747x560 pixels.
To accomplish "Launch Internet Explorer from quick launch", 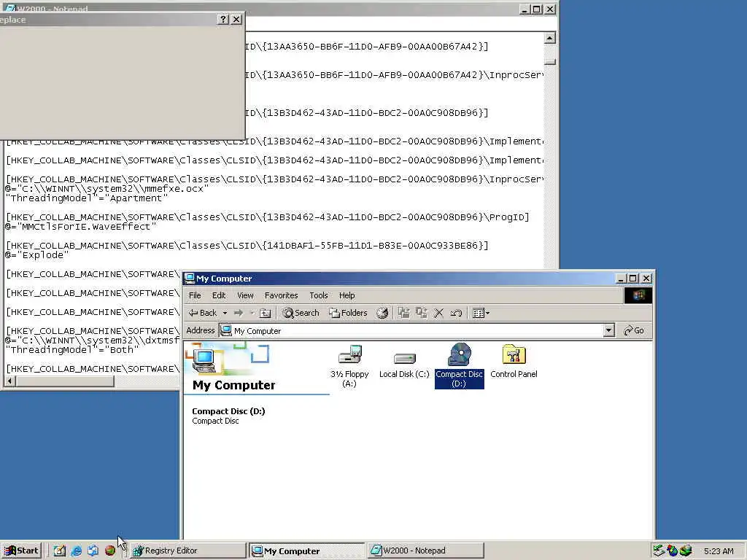I will 76,551.
